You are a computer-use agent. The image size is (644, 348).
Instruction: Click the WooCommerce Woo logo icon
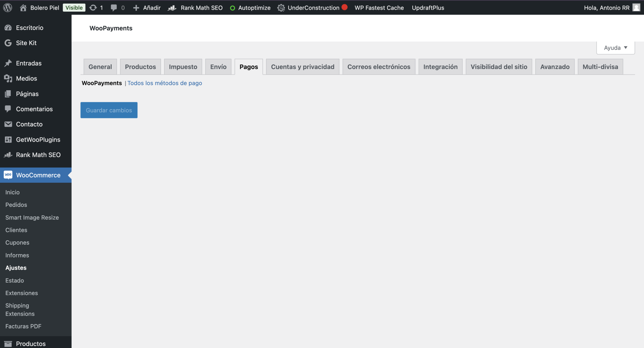tap(8, 175)
